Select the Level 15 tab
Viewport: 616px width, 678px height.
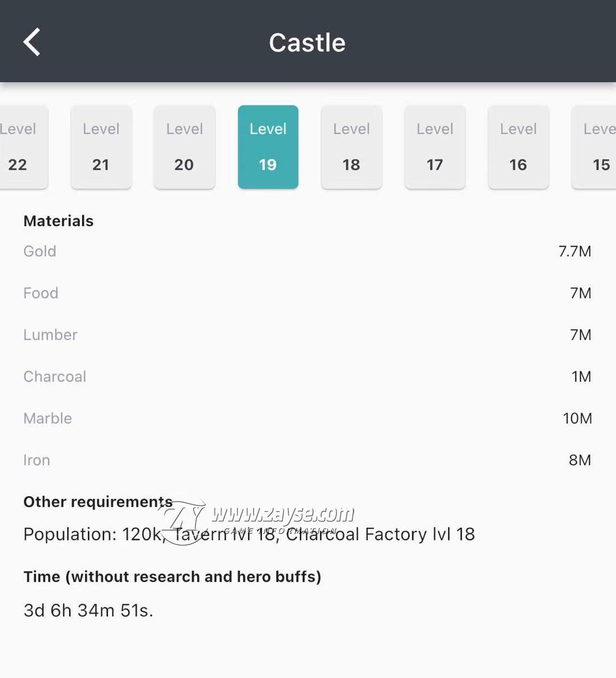594,147
